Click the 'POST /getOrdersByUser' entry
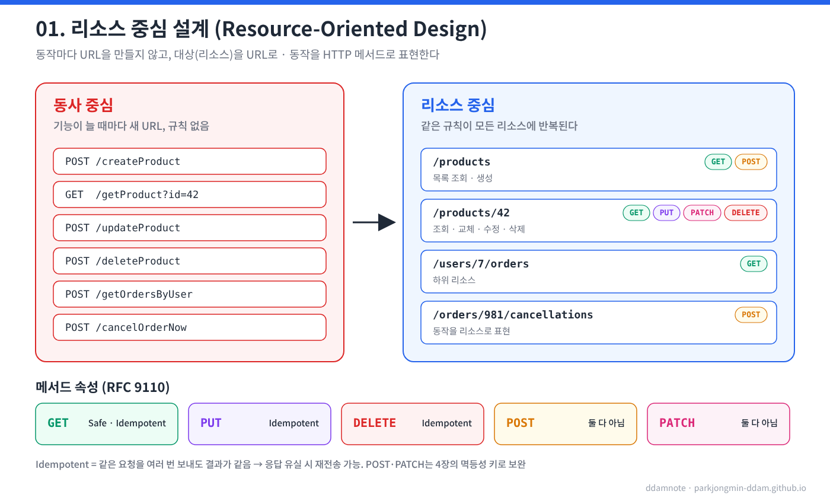 pos(190,294)
